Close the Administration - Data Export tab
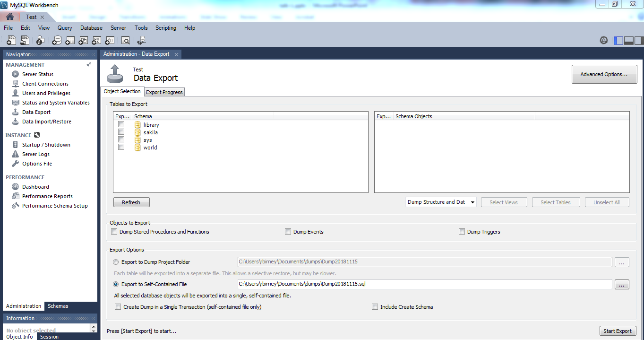644x340 pixels. click(176, 54)
